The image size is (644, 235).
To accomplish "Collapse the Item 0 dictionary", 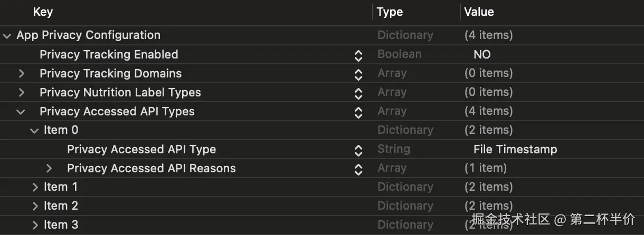I will click(35, 131).
